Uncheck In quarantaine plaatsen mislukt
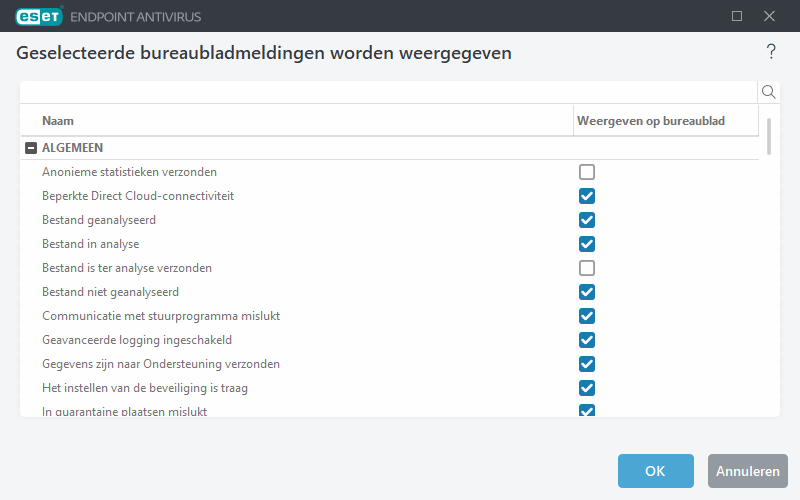This screenshot has height=500, width=800. tap(587, 410)
